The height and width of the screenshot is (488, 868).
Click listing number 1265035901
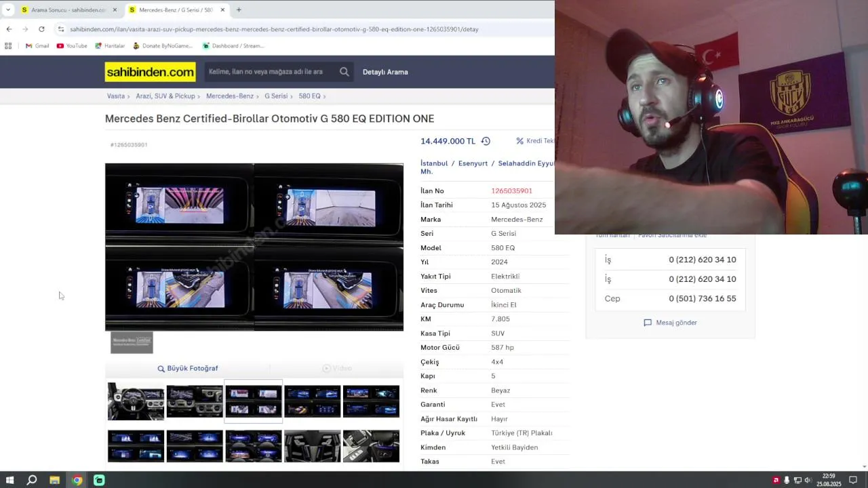pos(511,191)
